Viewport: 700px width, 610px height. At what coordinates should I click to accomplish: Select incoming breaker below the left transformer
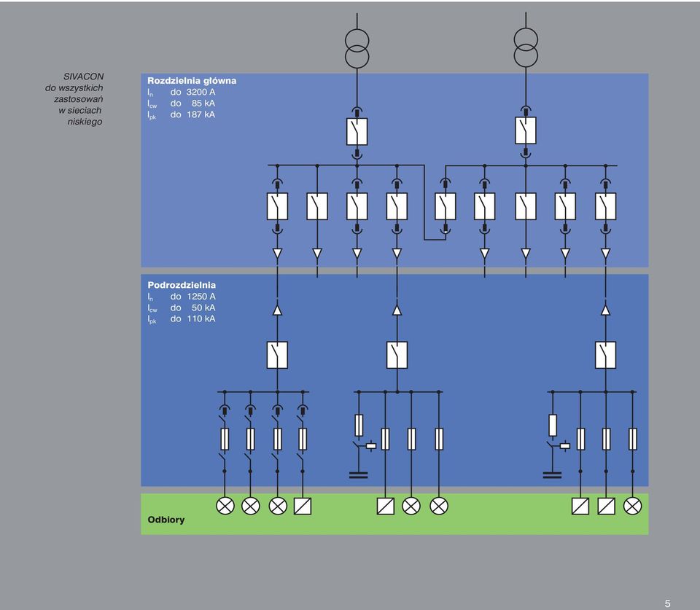tap(357, 132)
